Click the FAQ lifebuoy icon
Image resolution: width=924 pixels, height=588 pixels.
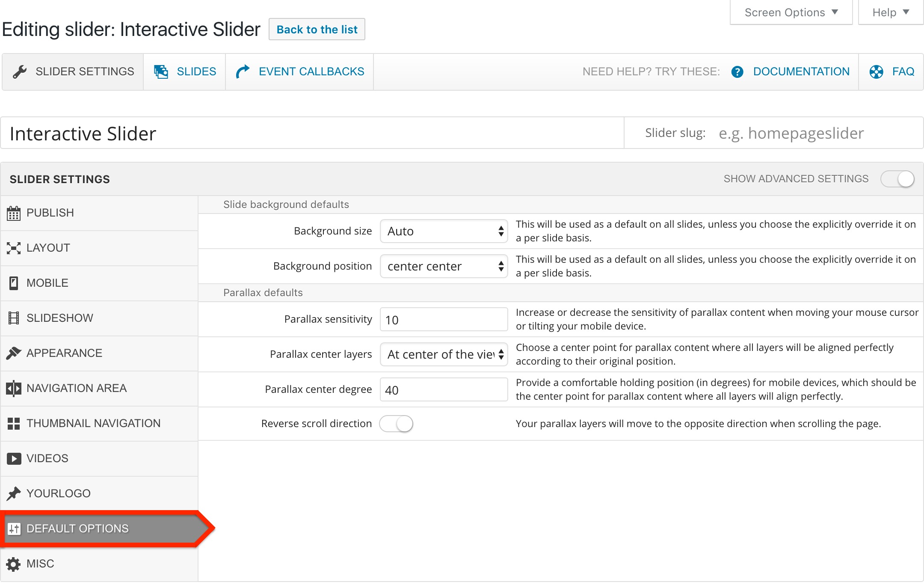pos(876,72)
